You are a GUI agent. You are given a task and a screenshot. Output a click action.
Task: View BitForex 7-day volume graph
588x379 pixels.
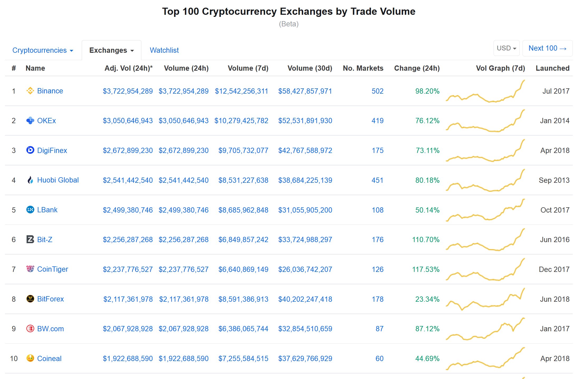pos(485,299)
